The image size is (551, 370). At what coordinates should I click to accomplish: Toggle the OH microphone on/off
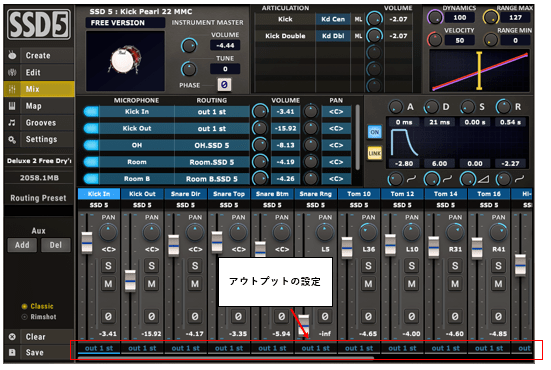click(x=91, y=145)
